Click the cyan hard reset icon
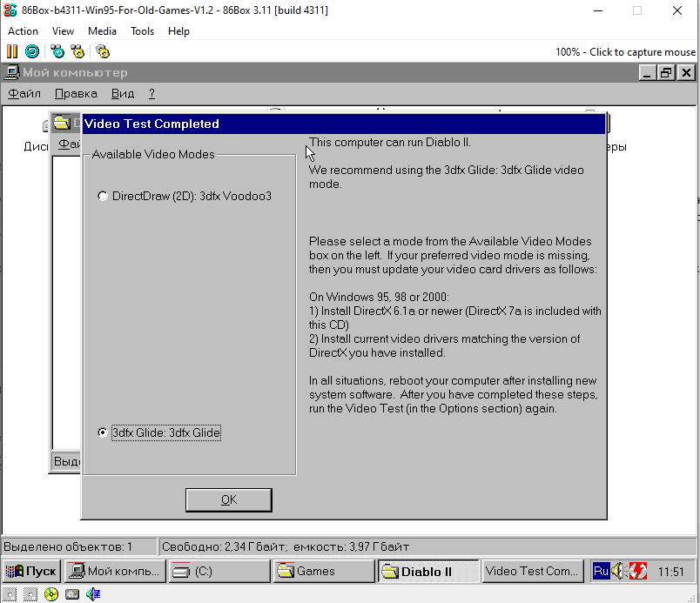700x603 pixels. point(32,51)
